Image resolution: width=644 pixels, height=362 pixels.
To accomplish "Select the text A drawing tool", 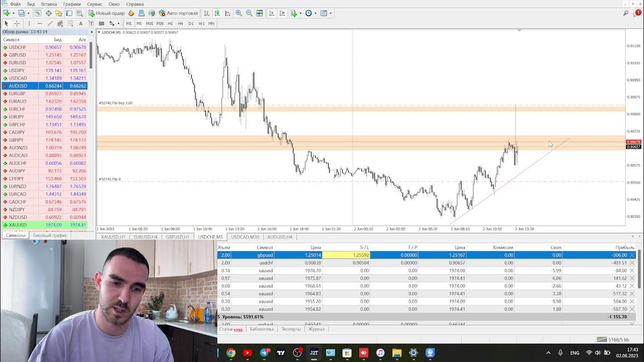I will pos(80,23).
